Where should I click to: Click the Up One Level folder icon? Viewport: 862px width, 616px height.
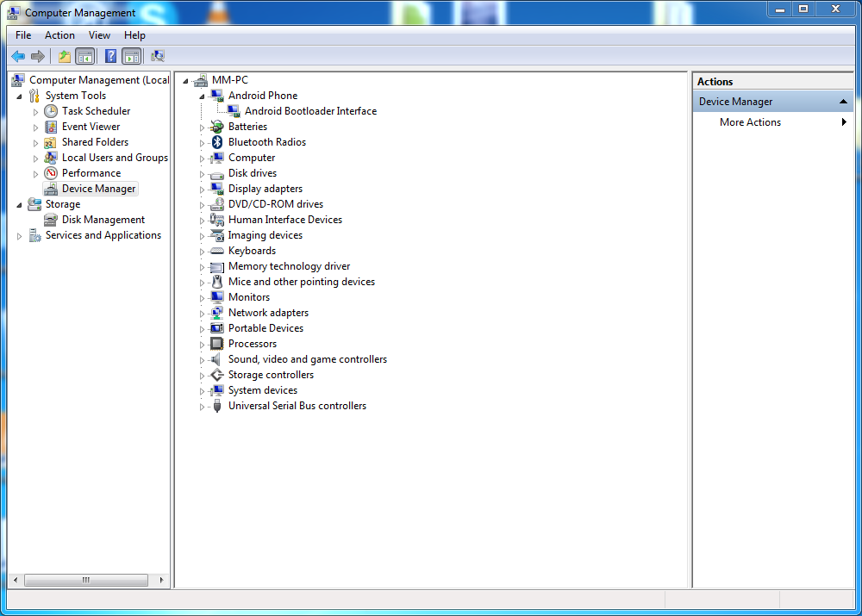(64, 57)
